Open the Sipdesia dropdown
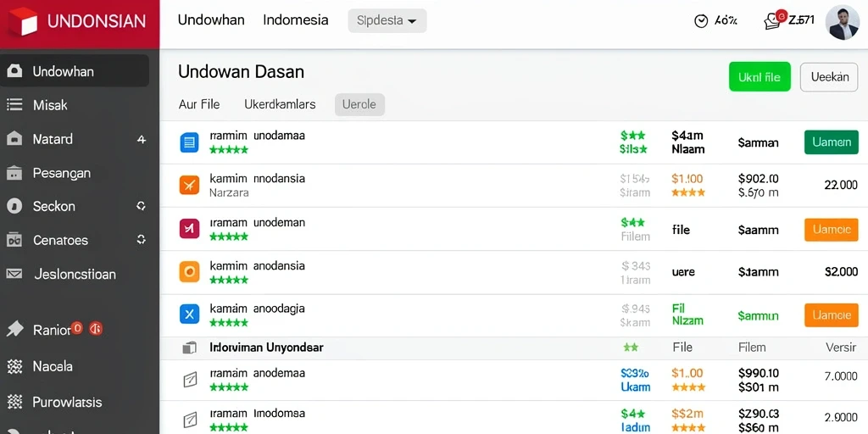Image resolution: width=868 pixels, height=434 pixels. click(x=387, y=21)
